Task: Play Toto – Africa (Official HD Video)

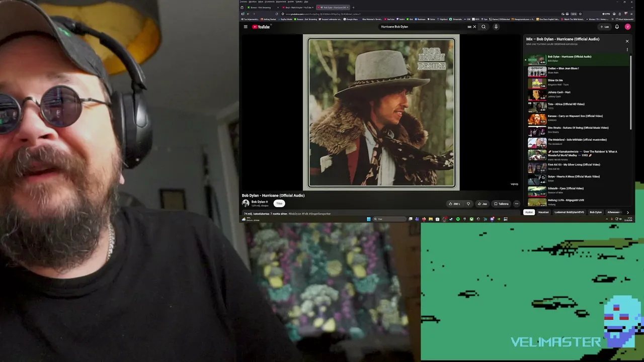Action: [x=578, y=106]
